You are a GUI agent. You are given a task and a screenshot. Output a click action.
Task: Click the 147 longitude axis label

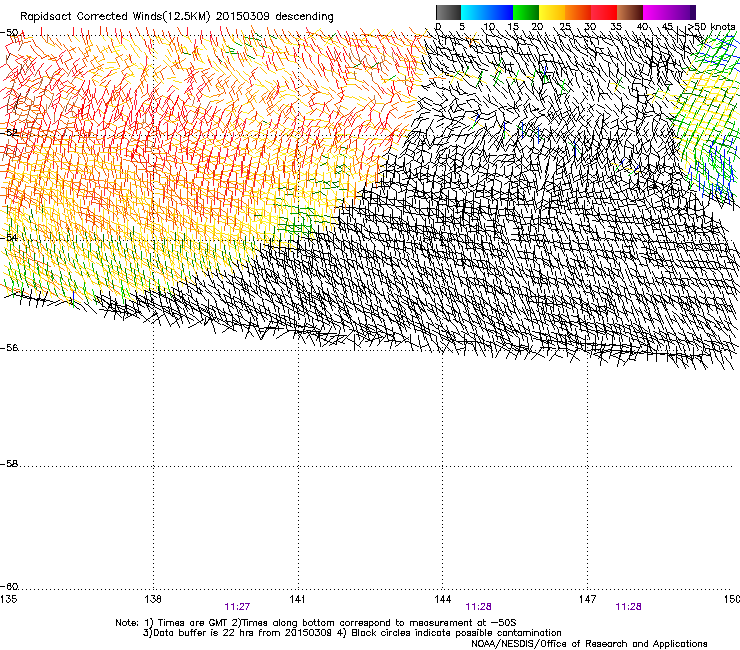click(x=587, y=599)
